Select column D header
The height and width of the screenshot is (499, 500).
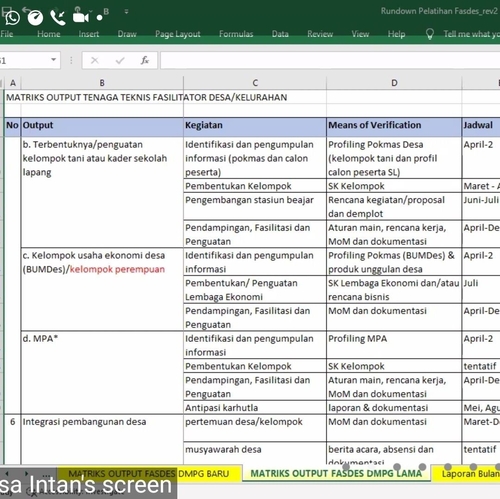(x=394, y=83)
